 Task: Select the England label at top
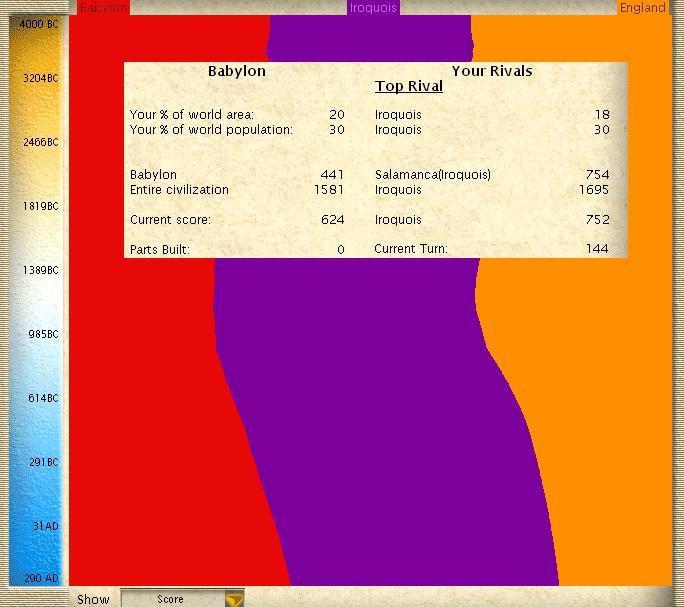[642, 8]
